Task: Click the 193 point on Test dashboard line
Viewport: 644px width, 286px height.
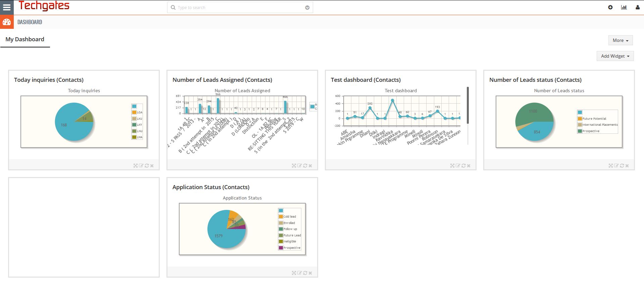Action: tap(437, 111)
